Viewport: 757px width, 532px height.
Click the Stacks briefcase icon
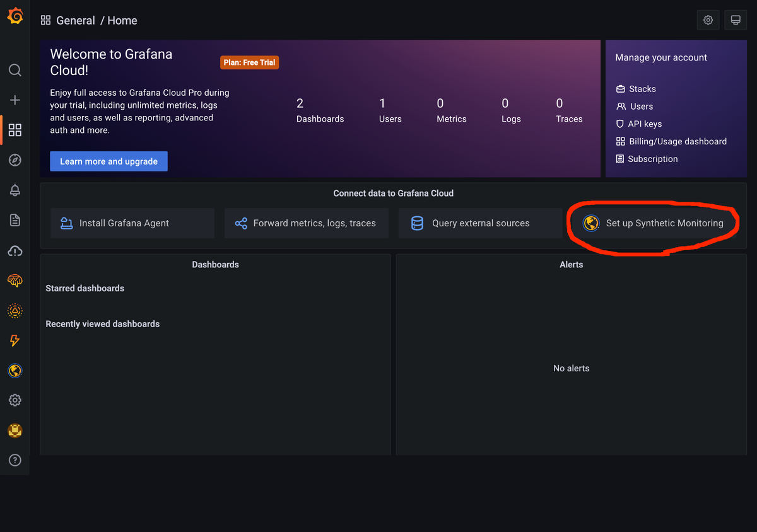coord(621,89)
